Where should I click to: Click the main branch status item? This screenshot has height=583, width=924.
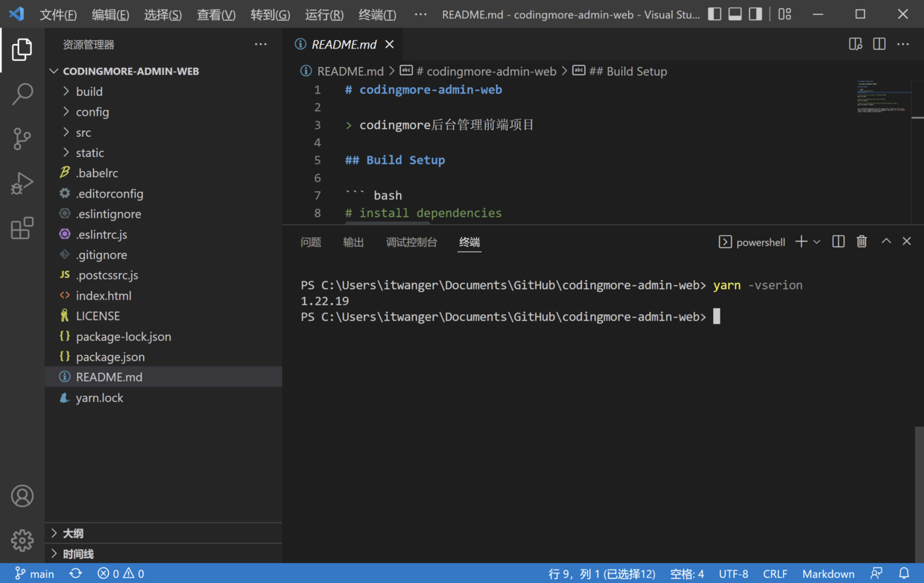pyautogui.click(x=35, y=573)
